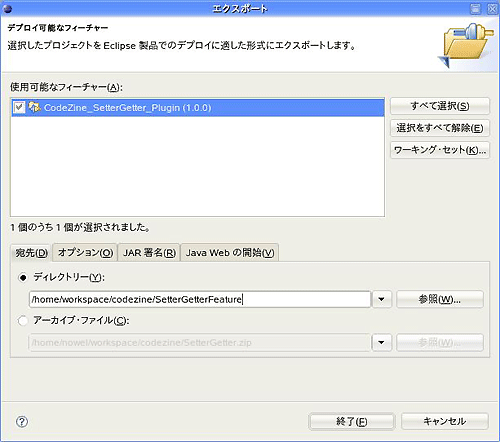Click the directory path input field
500x442 pixels.
pos(200,299)
